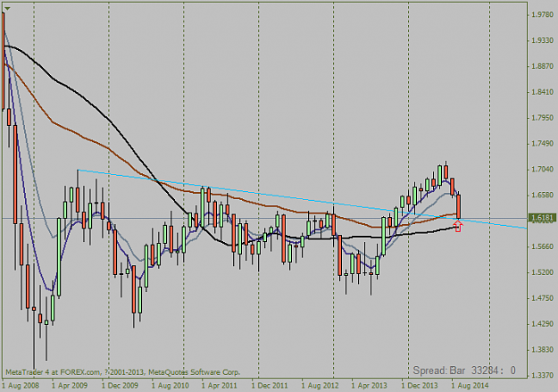Image resolution: width=558 pixels, height=392 pixels.
Task: Click the 1.5660 price axis label
Action: [x=543, y=246]
